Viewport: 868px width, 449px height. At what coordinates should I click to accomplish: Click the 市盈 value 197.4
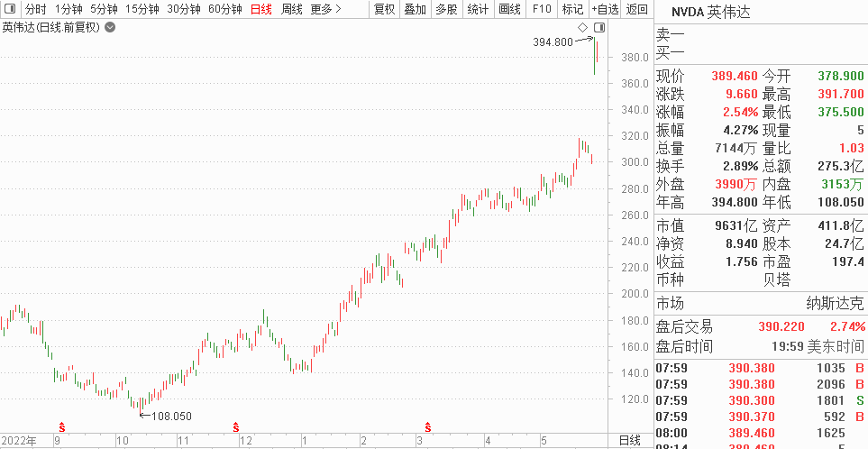[847, 261]
